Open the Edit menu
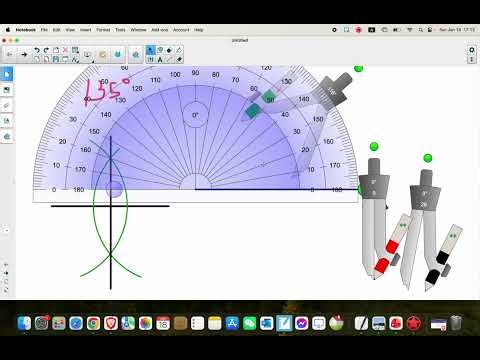Image resolution: width=480 pixels, height=360 pixels. pos(56,30)
